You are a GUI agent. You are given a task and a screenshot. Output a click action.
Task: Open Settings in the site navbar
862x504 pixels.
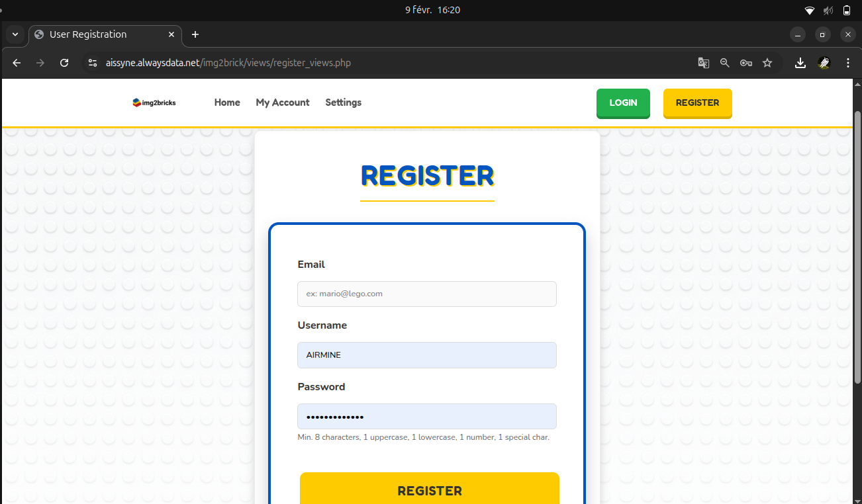(x=343, y=103)
